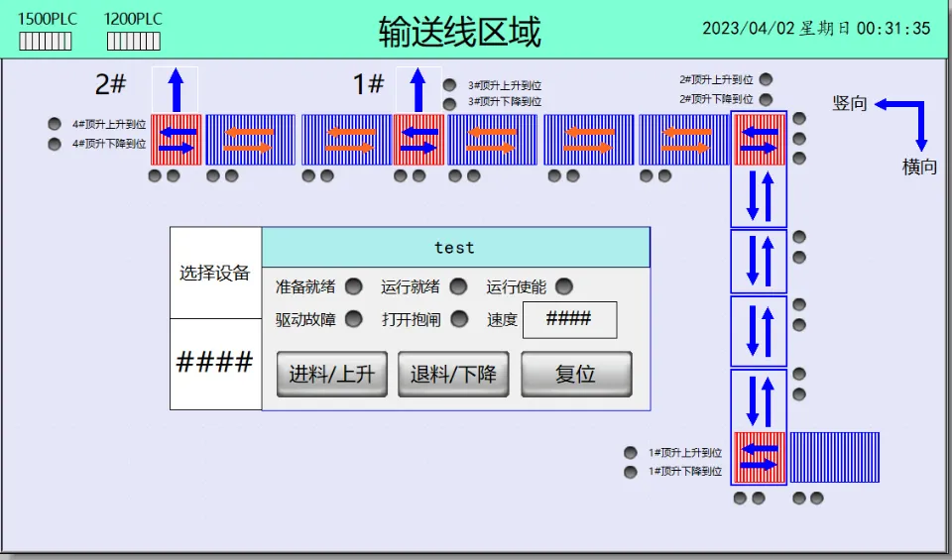Click the 横向 direction label
The image size is (952, 560).
919,167
